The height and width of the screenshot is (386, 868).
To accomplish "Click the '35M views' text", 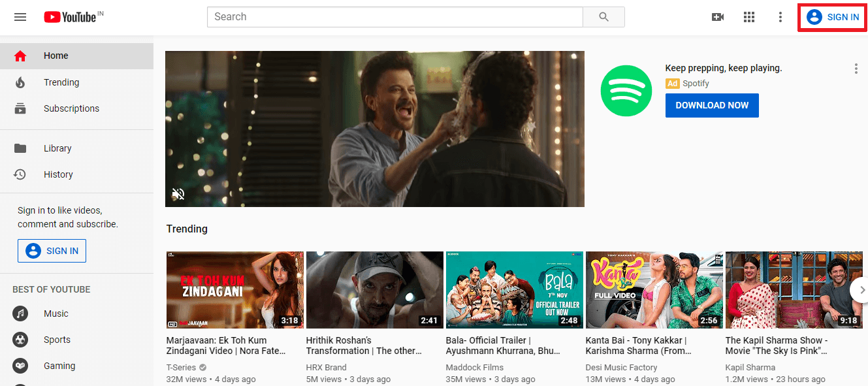I will click(466, 379).
